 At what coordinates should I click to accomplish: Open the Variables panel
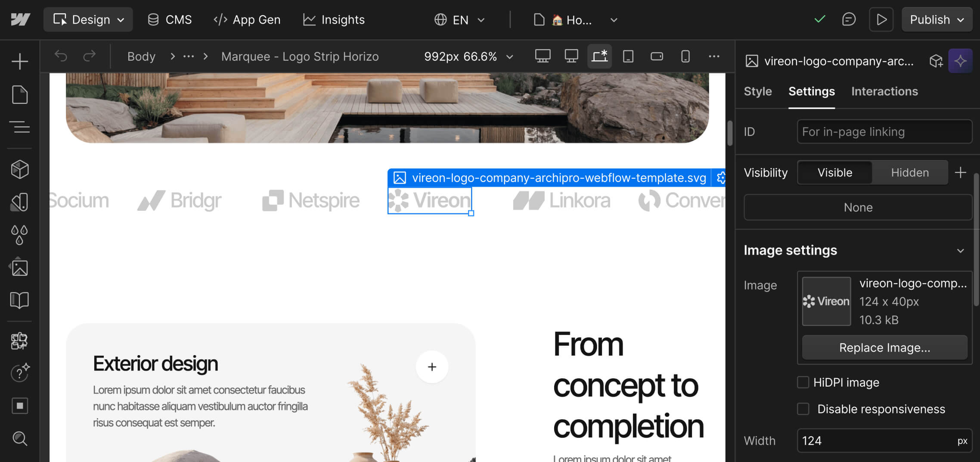[20, 202]
